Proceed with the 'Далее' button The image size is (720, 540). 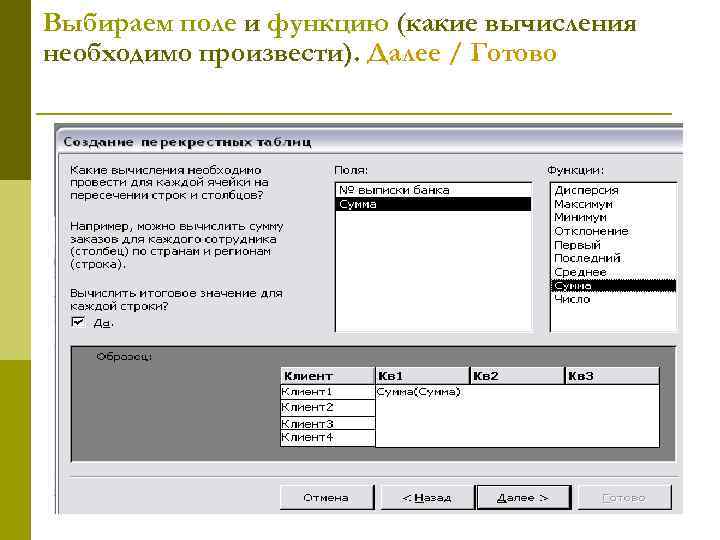(523, 498)
